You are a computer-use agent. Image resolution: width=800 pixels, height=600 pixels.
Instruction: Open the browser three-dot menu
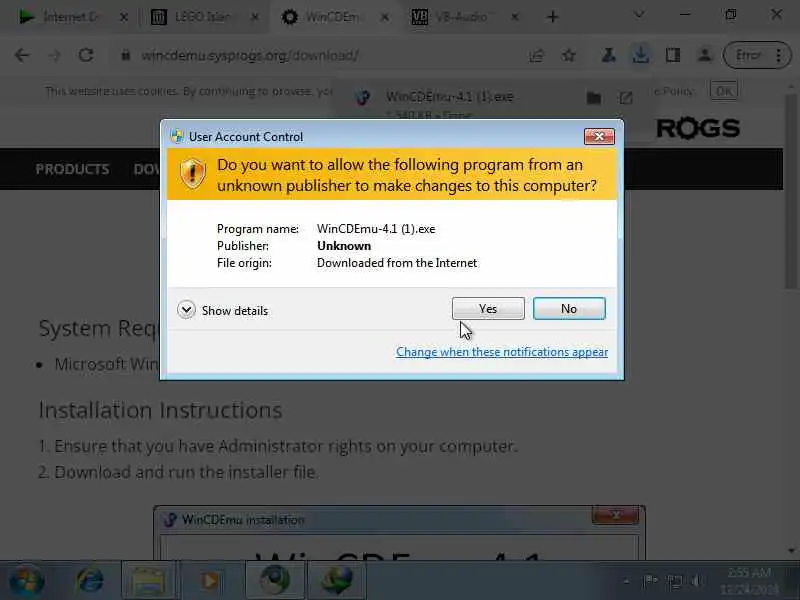coord(779,55)
